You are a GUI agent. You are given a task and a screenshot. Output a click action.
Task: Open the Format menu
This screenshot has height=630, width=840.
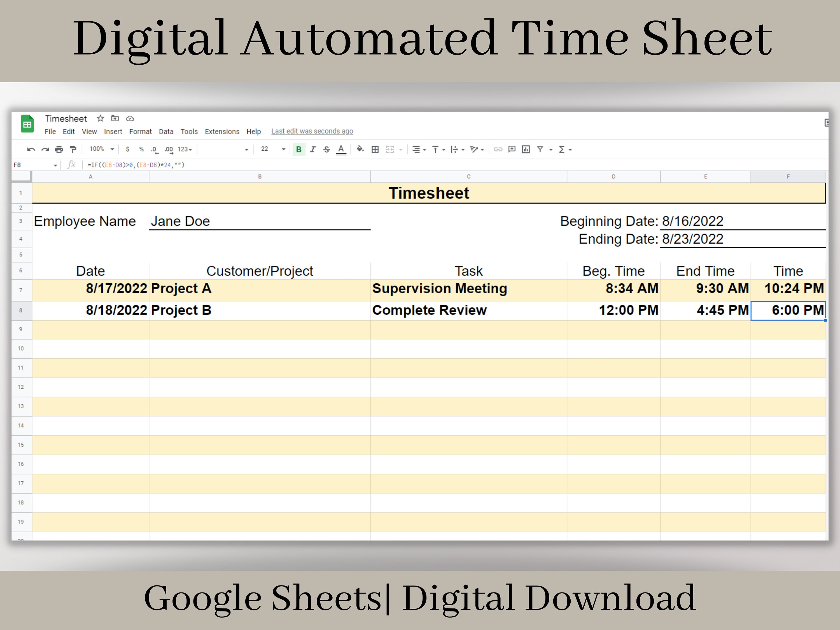tap(141, 131)
